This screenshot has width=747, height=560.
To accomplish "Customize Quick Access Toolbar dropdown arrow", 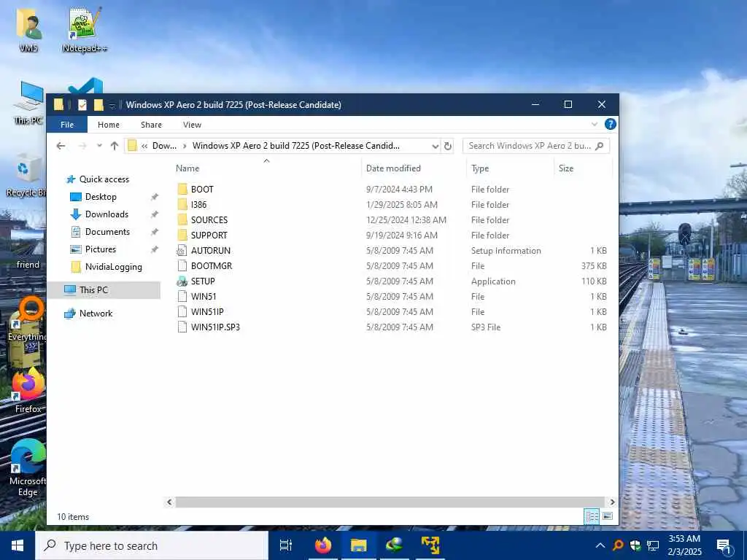I will [112, 105].
